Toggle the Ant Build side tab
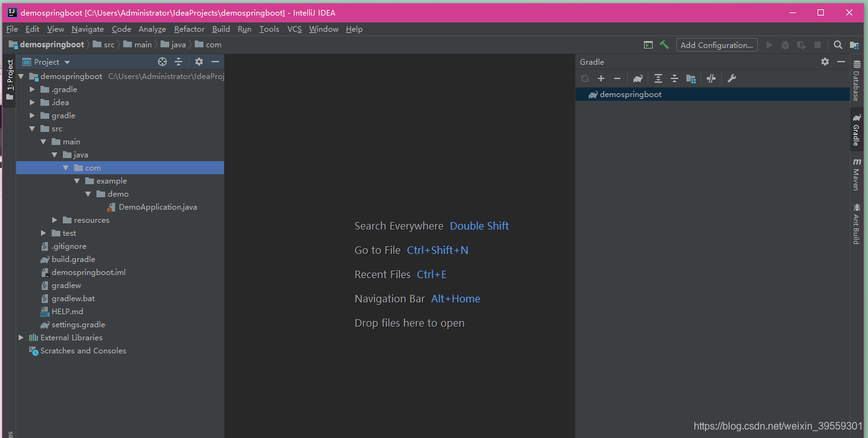The height and width of the screenshot is (438, 868). pyautogui.click(x=856, y=223)
